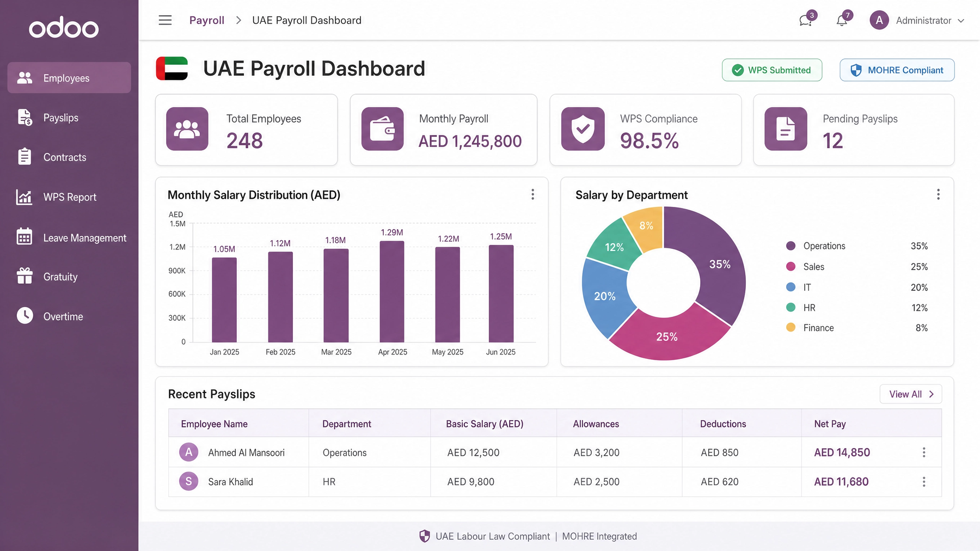Open Ahmed Al Mansoori row options menu
The height and width of the screenshot is (551, 980).
click(924, 452)
